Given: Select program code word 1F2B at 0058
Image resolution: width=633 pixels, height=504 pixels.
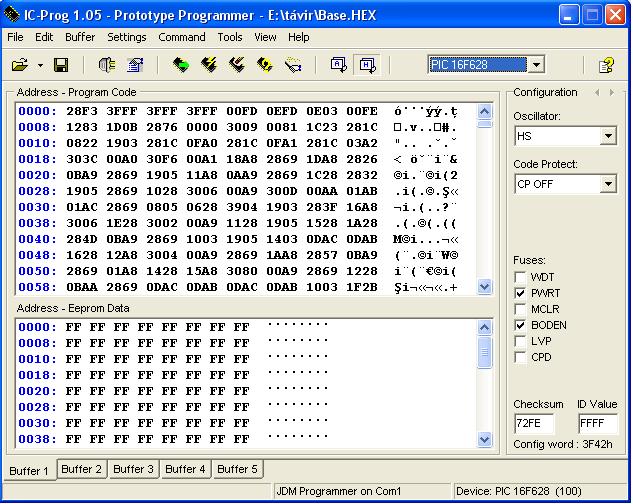Looking at the screenshot, I should [362, 287].
